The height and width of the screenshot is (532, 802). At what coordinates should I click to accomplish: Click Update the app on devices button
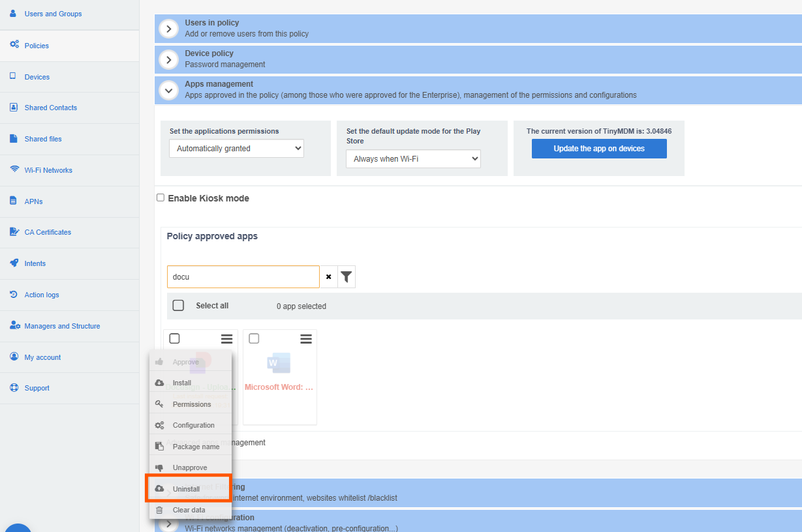(x=599, y=149)
